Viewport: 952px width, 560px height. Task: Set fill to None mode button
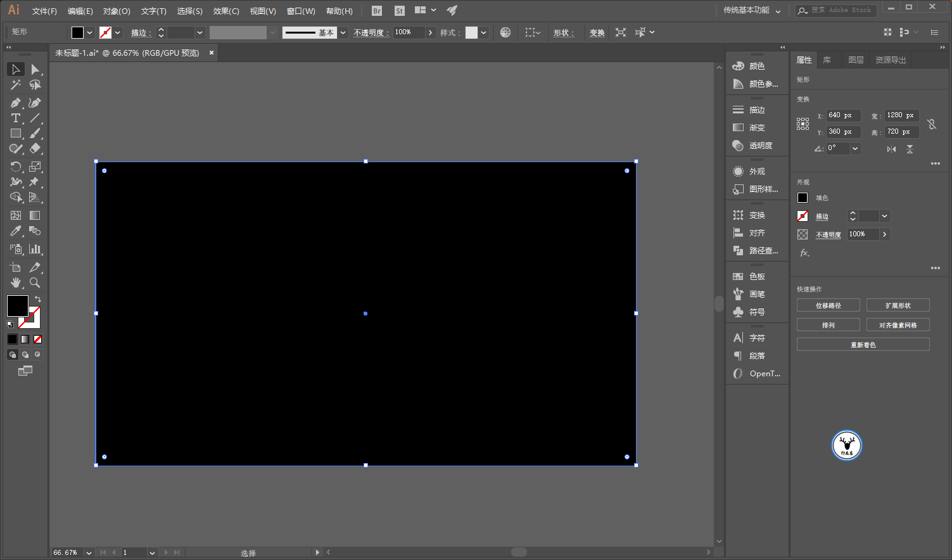coord(37,339)
